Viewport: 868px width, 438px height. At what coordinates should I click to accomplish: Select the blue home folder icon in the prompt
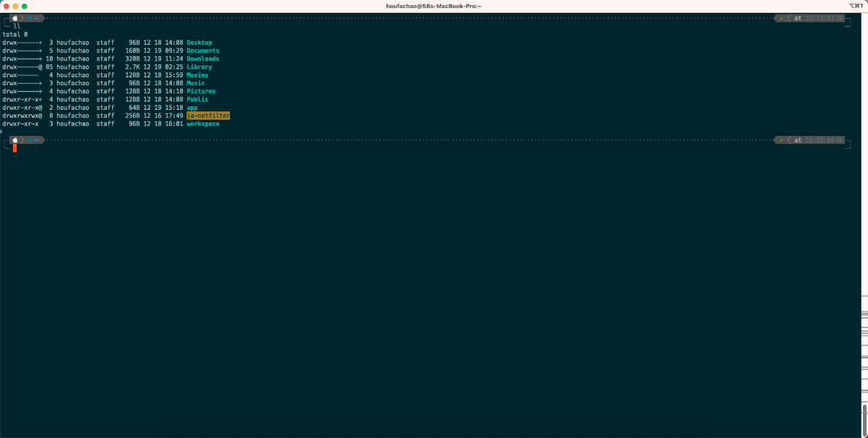pos(30,18)
